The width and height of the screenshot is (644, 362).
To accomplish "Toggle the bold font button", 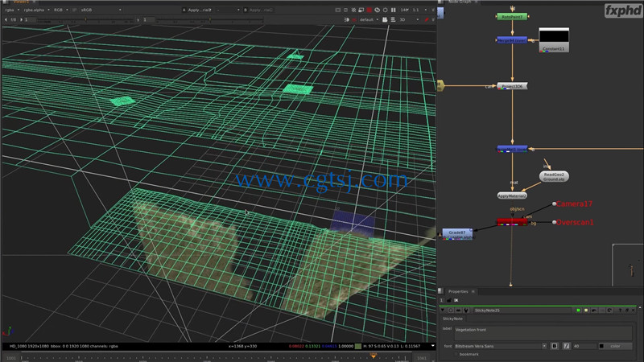I will 555,346.
